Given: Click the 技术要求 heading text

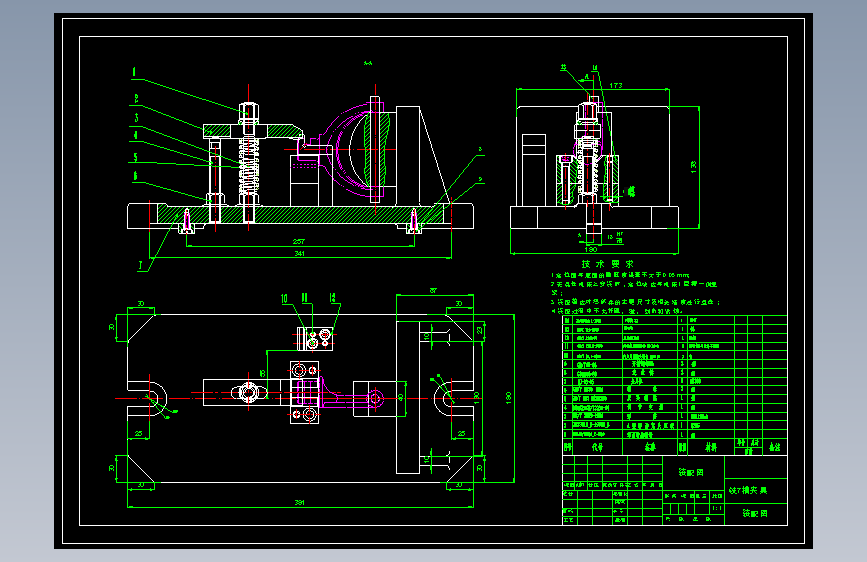Looking at the screenshot, I should tap(608, 264).
